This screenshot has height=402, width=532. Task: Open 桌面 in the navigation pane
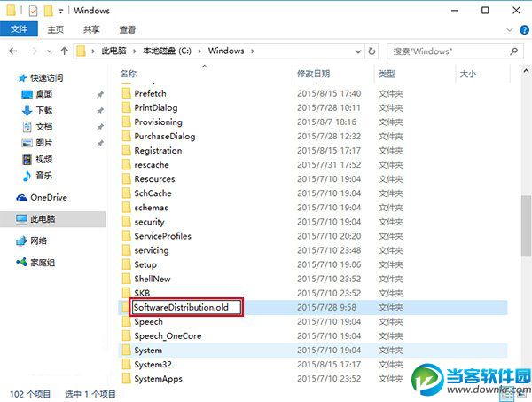click(44, 94)
